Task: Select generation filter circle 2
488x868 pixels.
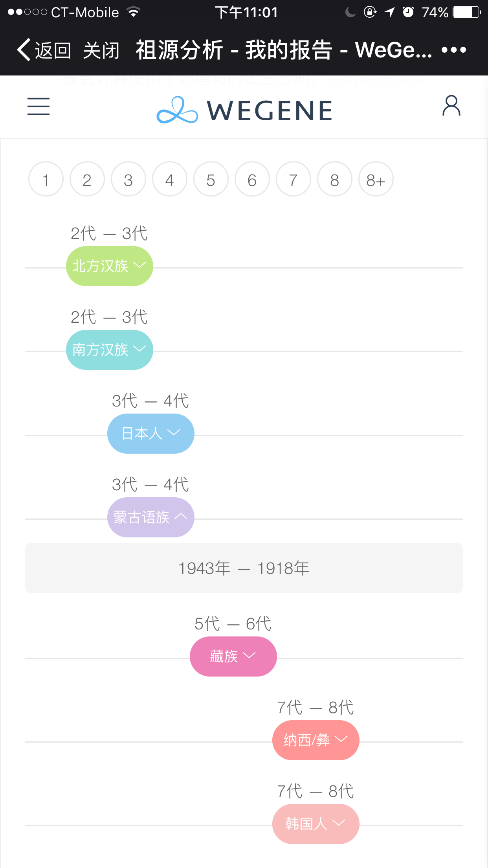Action: pos(87,179)
